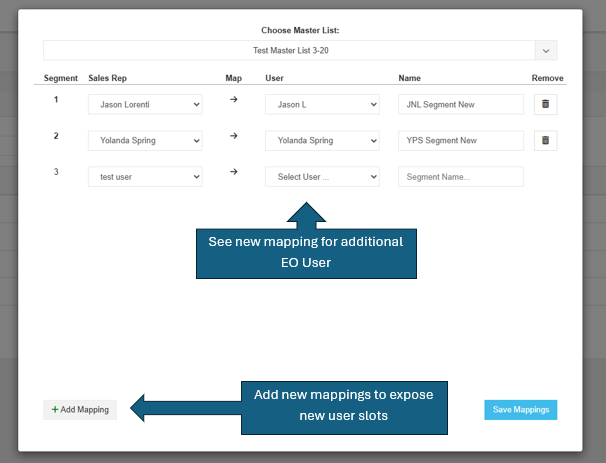
Task: Open Yolanda Spring sales rep dropdown
Action: (x=145, y=141)
